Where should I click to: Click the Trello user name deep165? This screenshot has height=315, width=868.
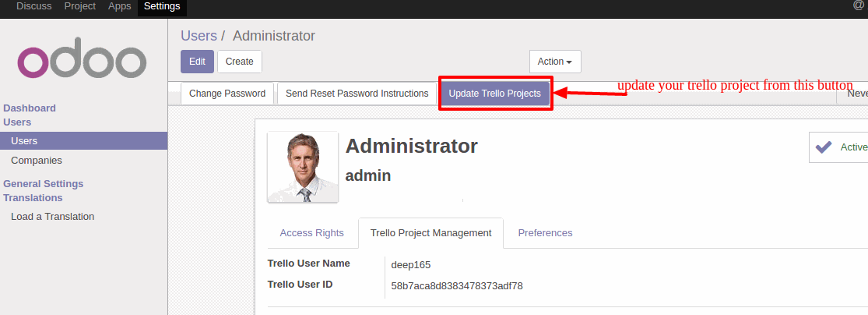[x=411, y=265]
